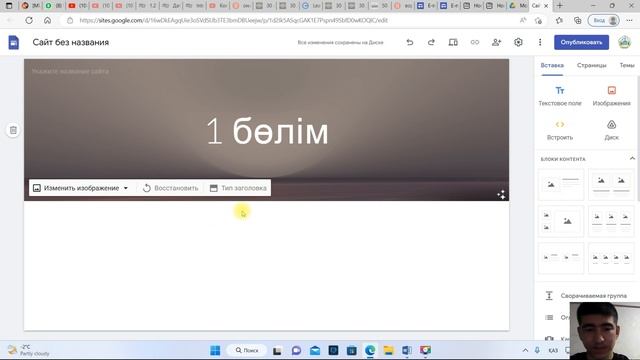Click the Вход profile button
This screenshot has width=640, height=360.
[x=604, y=20]
